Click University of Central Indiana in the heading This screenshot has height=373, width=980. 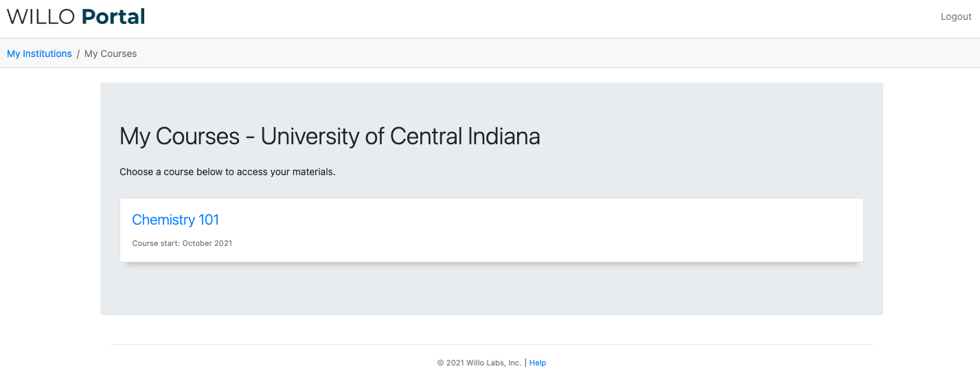pyautogui.click(x=400, y=136)
